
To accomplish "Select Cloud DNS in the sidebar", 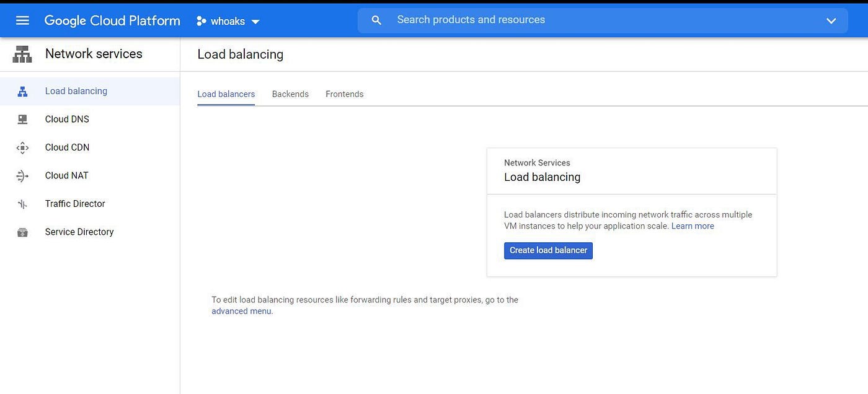I will click(x=90, y=119).
